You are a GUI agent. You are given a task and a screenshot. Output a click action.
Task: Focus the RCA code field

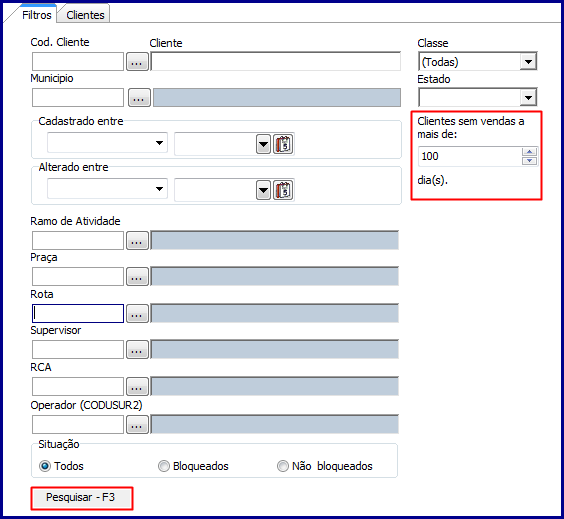pos(78,387)
